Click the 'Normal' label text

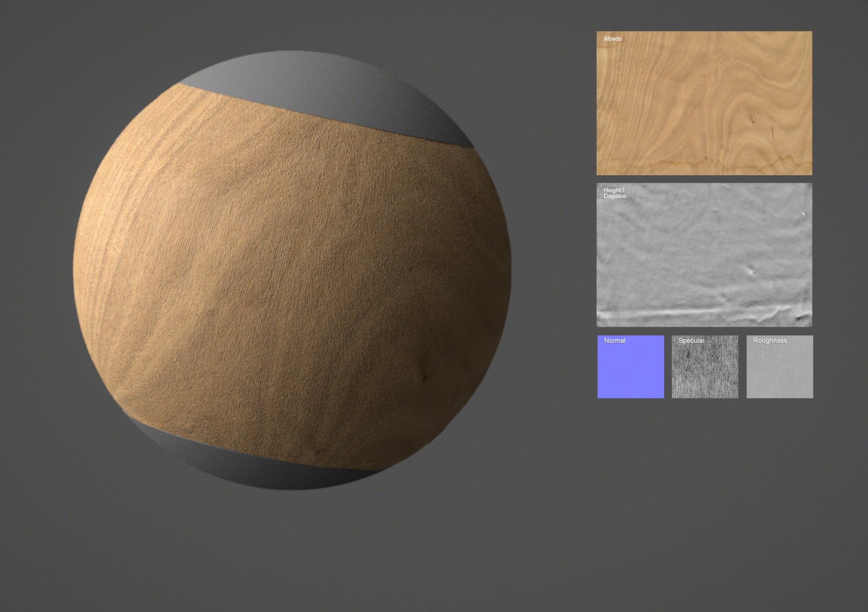615,341
